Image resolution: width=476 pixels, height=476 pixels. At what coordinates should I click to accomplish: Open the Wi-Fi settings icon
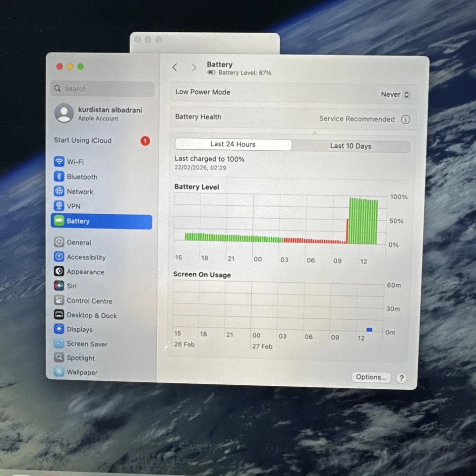(x=59, y=161)
